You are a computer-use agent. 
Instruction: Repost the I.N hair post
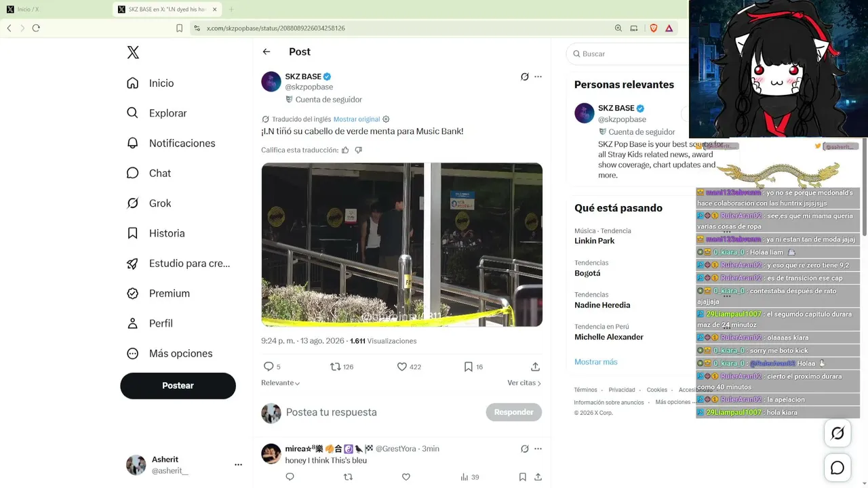point(342,367)
